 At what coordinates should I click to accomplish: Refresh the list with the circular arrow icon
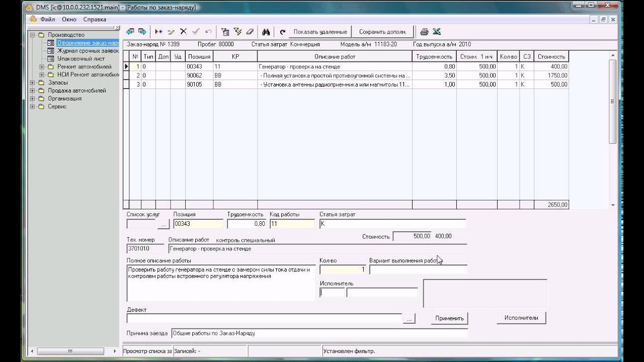pos(283,32)
